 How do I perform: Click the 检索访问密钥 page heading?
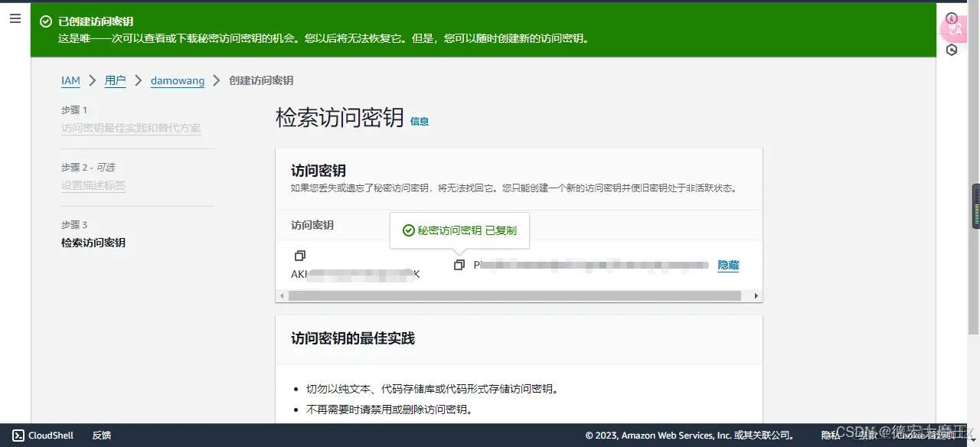[340, 117]
